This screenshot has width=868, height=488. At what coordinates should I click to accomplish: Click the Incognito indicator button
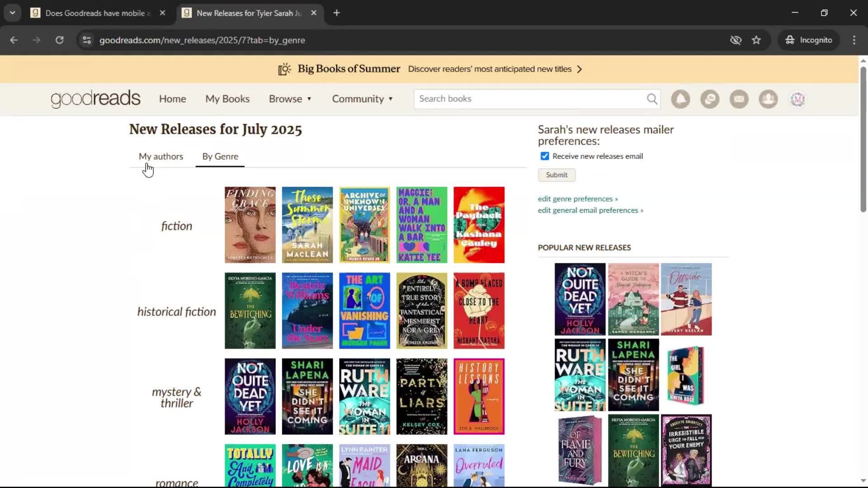809,40
